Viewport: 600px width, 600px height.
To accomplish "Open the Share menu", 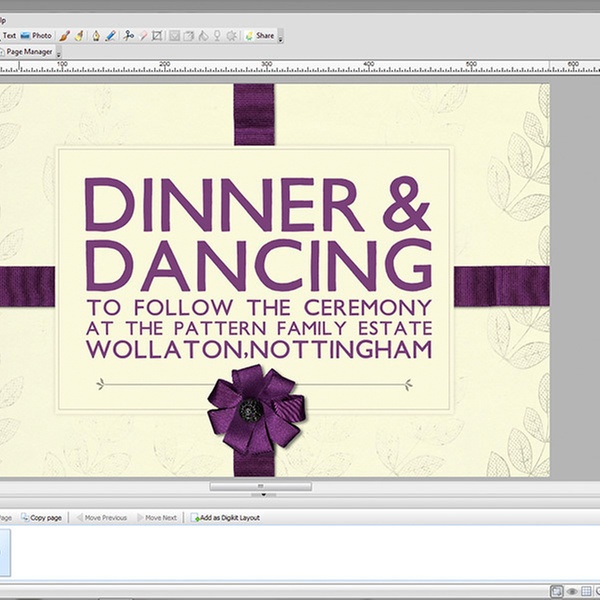I will (259, 35).
